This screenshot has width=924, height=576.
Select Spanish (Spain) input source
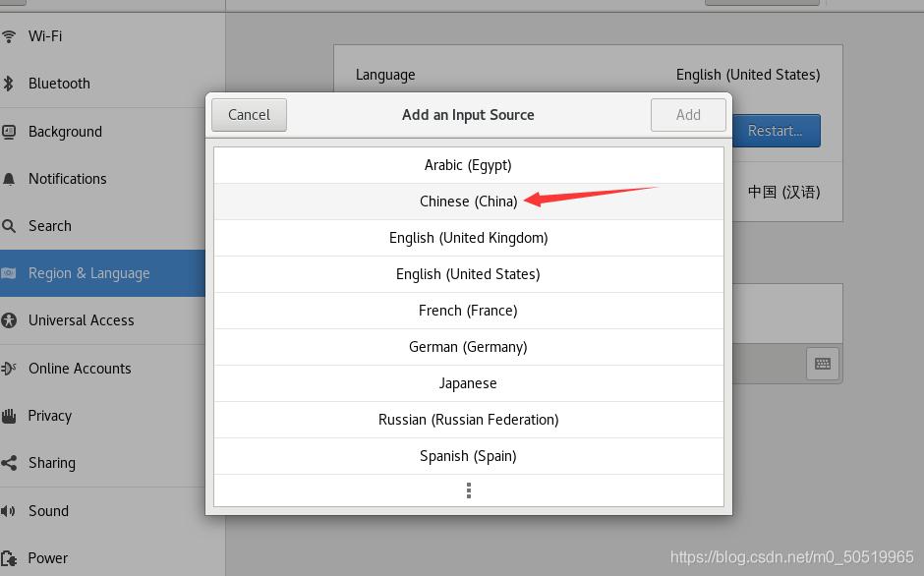469,456
